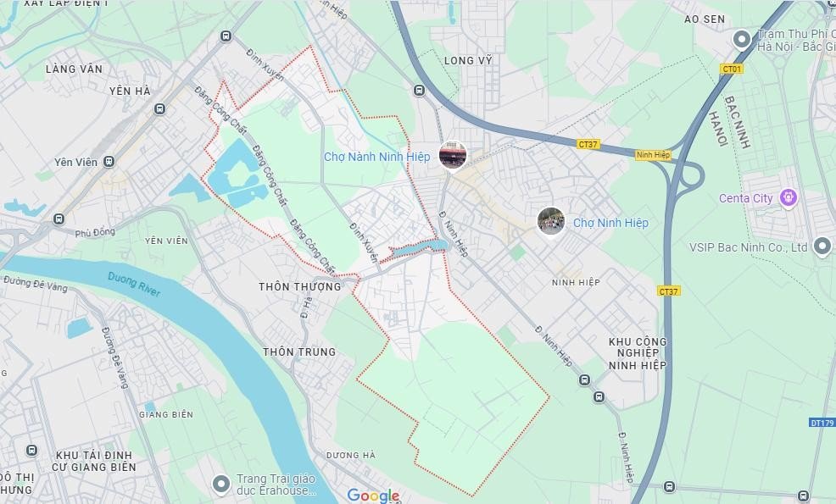Open the Centa City place label
This screenshot has width=836, height=504.
[x=745, y=198]
